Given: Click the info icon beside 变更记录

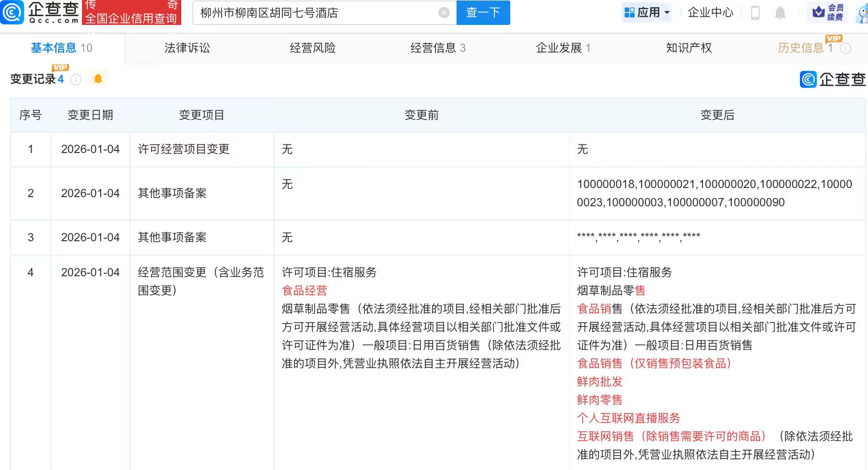Looking at the screenshot, I should [x=76, y=80].
